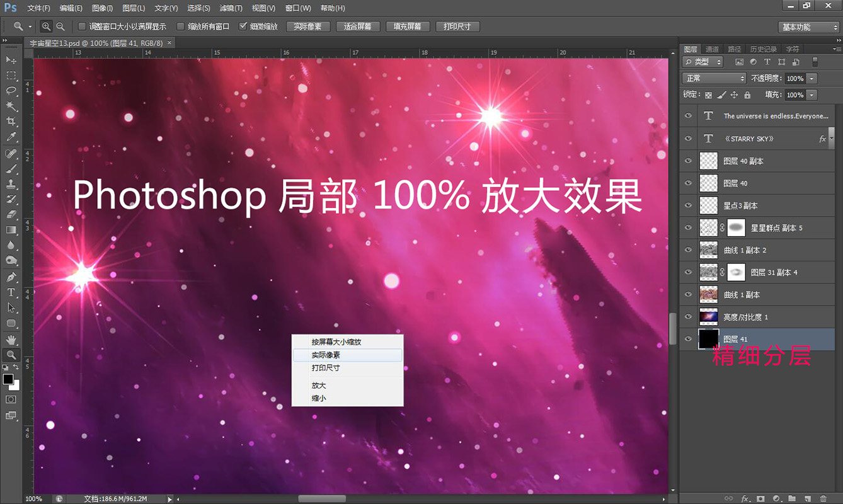The image size is (843, 504).
Task: Open new adjustment layer menu icon
Action: click(776, 498)
